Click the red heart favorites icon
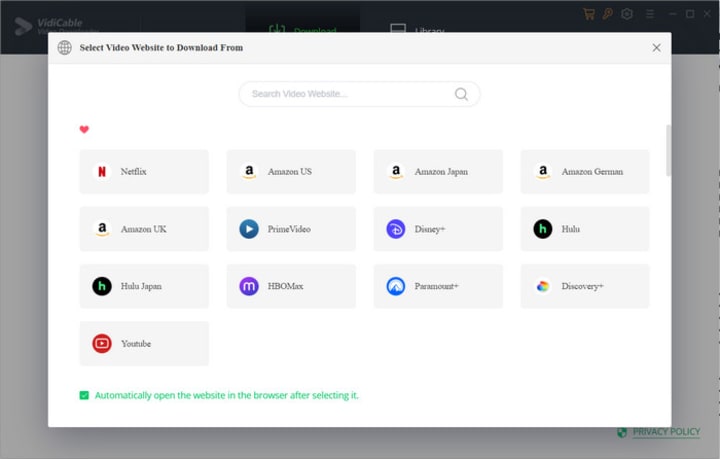Image resolution: width=720 pixels, height=459 pixels. [x=84, y=129]
